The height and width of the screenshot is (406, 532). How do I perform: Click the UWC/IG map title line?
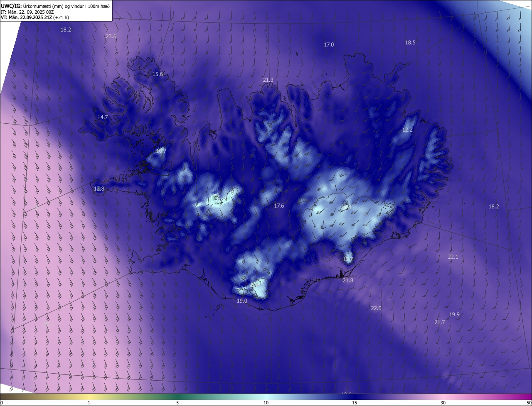pyautogui.click(x=55, y=5)
